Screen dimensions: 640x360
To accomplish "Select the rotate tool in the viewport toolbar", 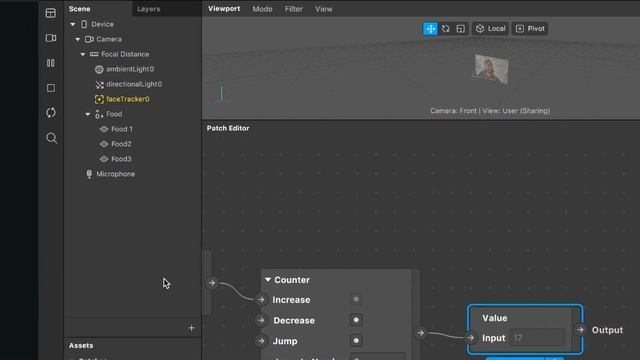I will [x=445, y=29].
